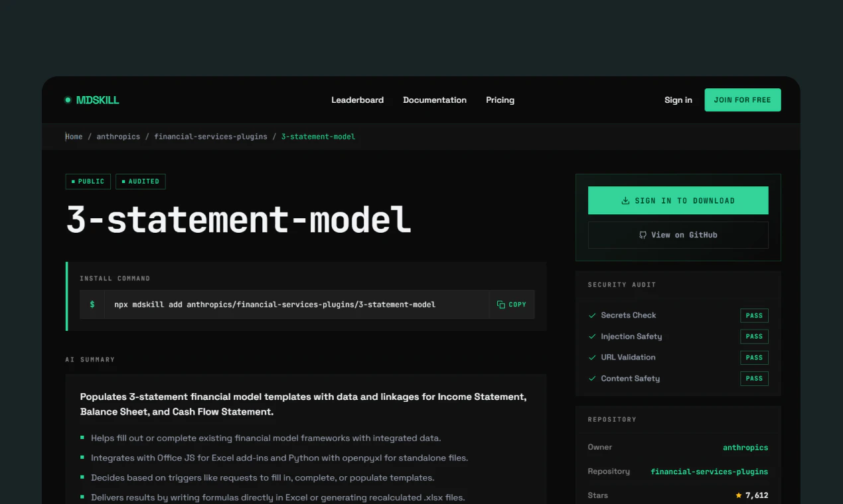
Task: Open the anthropics owner link
Action: (745, 448)
